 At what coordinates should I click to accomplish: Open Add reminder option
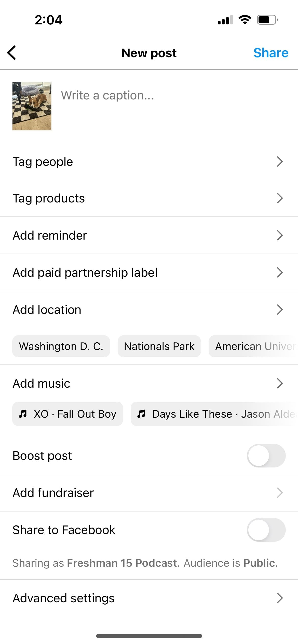point(50,236)
